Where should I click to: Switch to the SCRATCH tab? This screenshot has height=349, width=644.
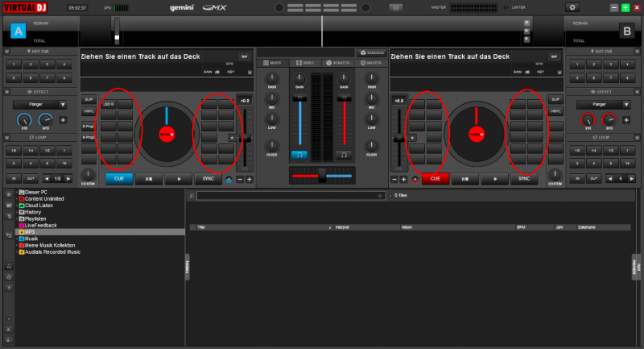pyautogui.click(x=337, y=63)
